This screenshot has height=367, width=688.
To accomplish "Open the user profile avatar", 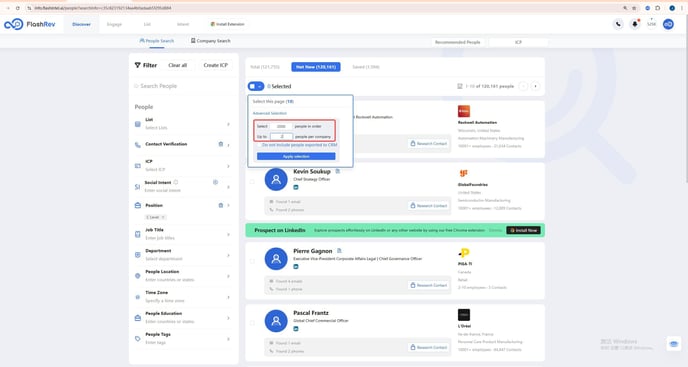I will pyautogui.click(x=668, y=24).
